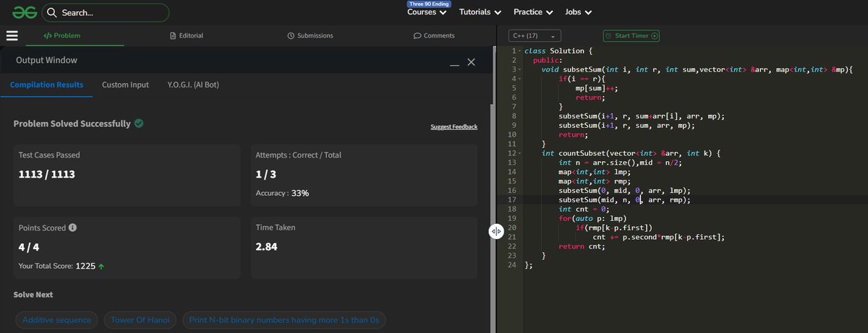Open the C++ (17) language dropdown
This screenshot has width=868, height=333.
(x=535, y=35)
